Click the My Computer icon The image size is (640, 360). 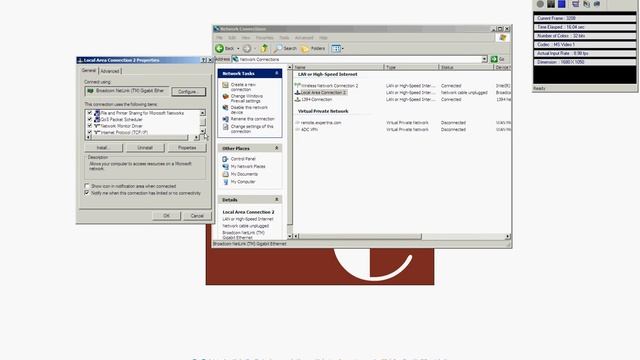[225, 182]
